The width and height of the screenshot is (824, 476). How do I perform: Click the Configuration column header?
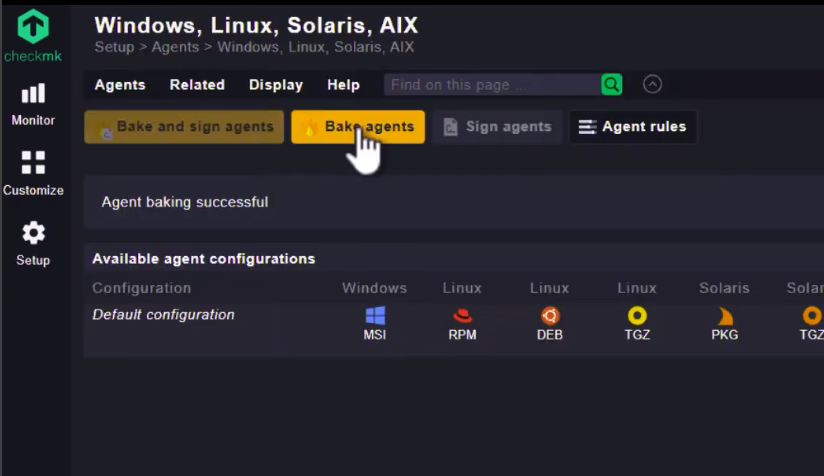pos(142,288)
